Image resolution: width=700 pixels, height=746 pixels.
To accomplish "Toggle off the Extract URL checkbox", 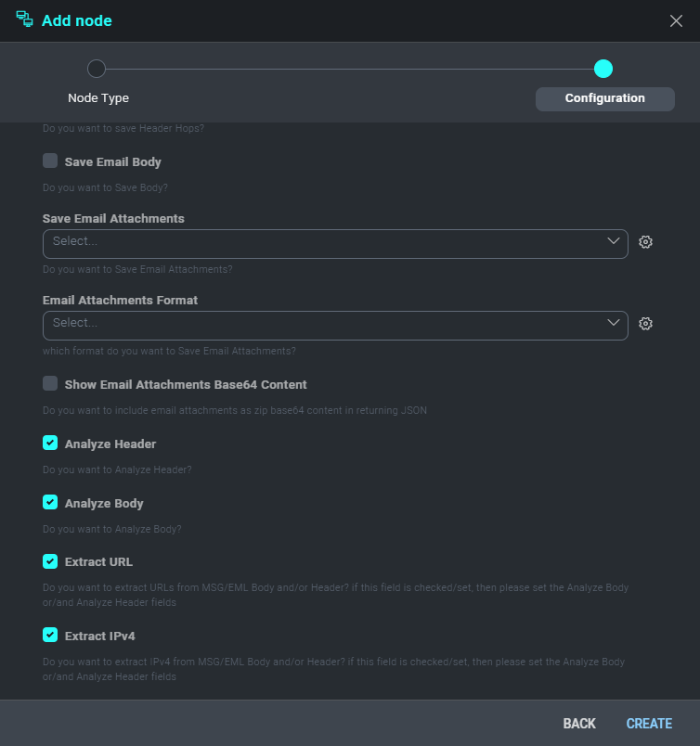I will (x=50, y=561).
